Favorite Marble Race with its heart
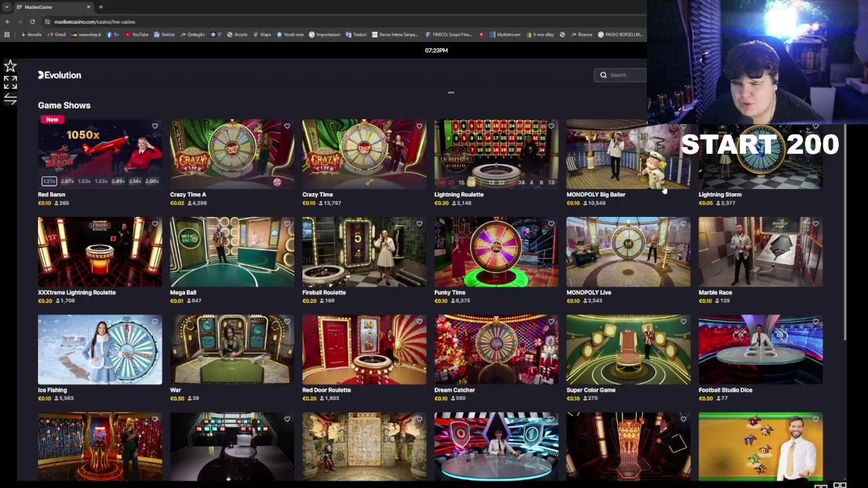This screenshot has width=868, height=488. [x=816, y=224]
